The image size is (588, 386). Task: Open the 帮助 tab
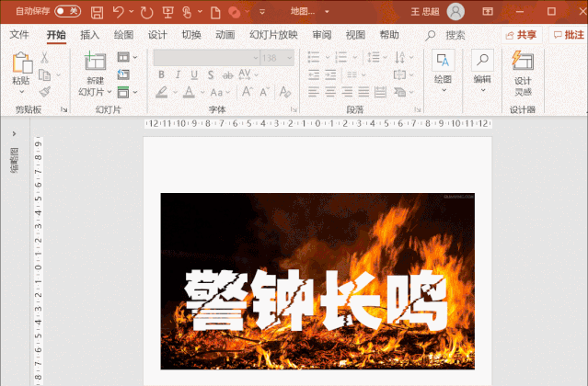tap(389, 35)
